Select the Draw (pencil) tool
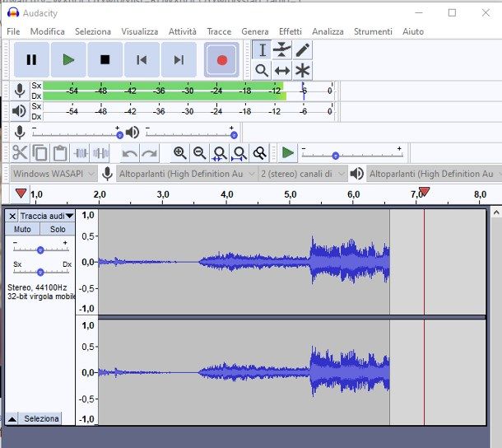Screen dimensions: 502x448 [x=302, y=49]
